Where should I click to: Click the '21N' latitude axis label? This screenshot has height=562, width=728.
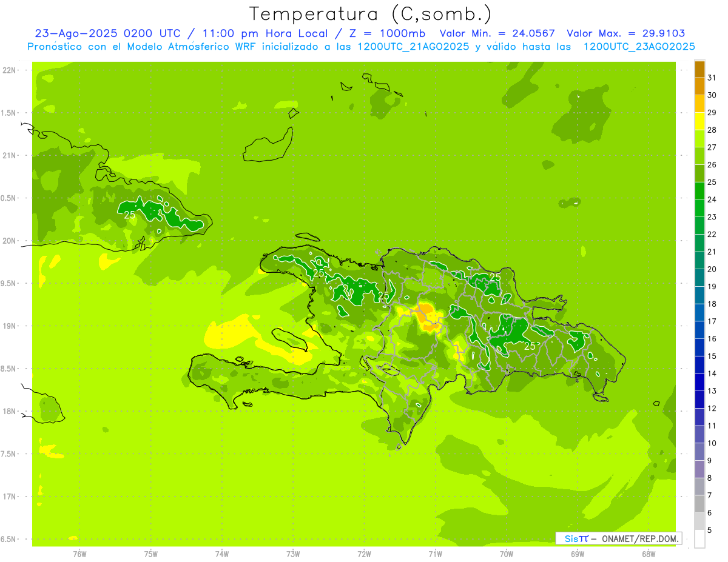pyautogui.click(x=10, y=156)
